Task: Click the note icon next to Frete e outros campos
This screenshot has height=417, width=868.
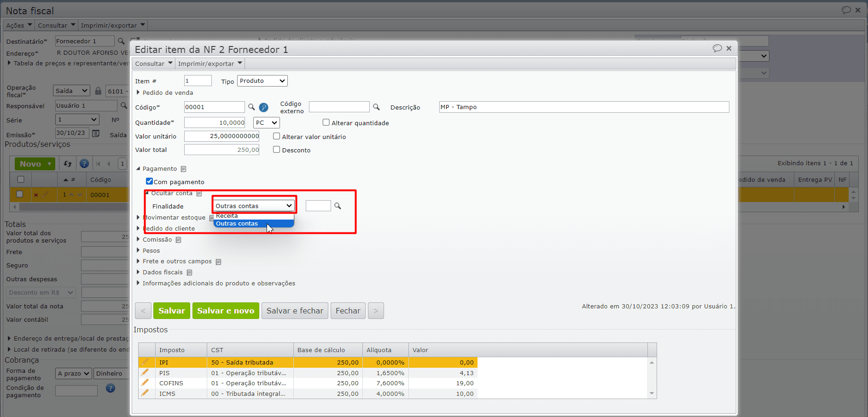Action: click(x=218, y=262)
